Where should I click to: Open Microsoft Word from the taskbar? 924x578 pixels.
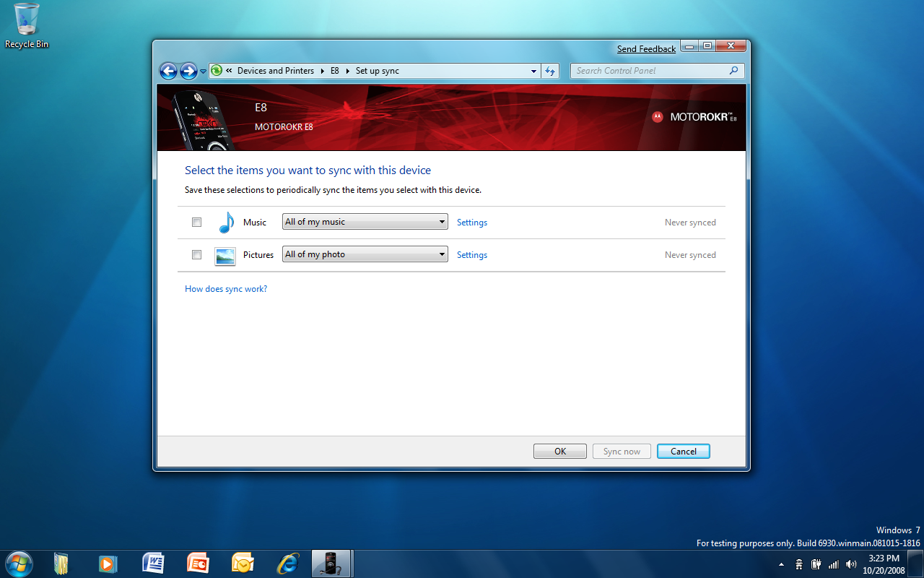[153, 564]
